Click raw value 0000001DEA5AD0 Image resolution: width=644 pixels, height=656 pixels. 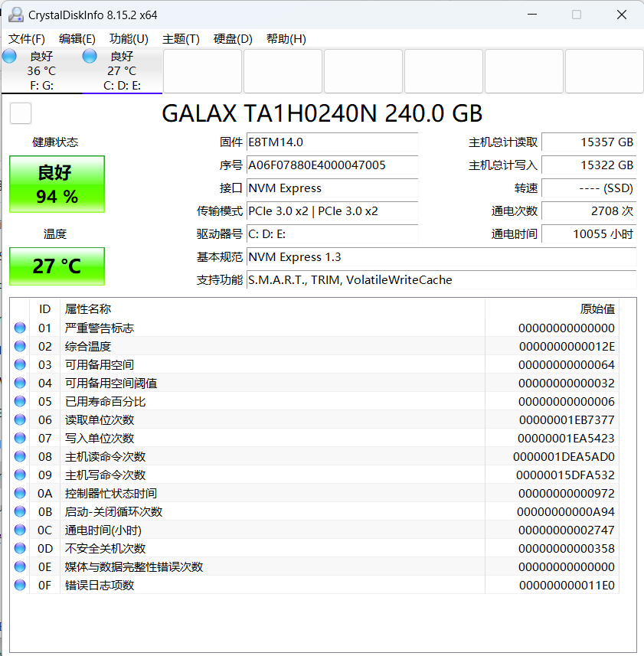(x=564, y=457)
